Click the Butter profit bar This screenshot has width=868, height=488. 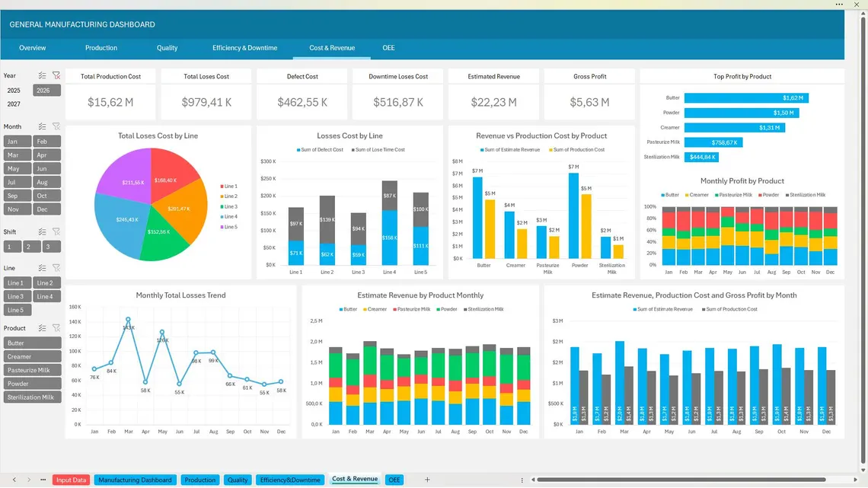pyautogui.click(x=746, y=98)
